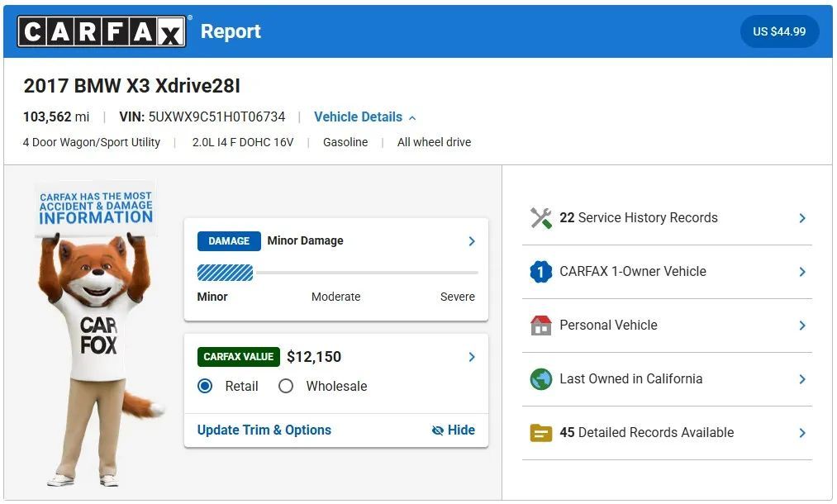Hide the CARFAX value with eye toggle
The height and width of the screenshot is (504, 837).
coord(453,430)
